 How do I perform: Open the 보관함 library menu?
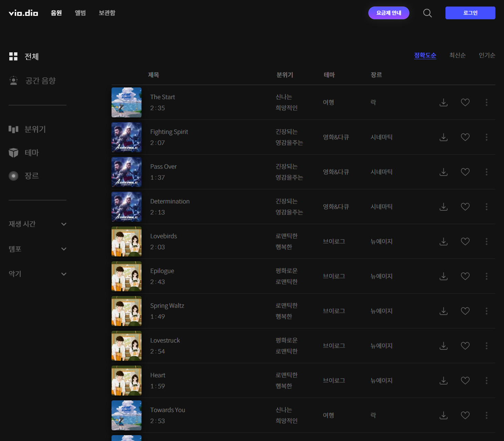point(107,13)
